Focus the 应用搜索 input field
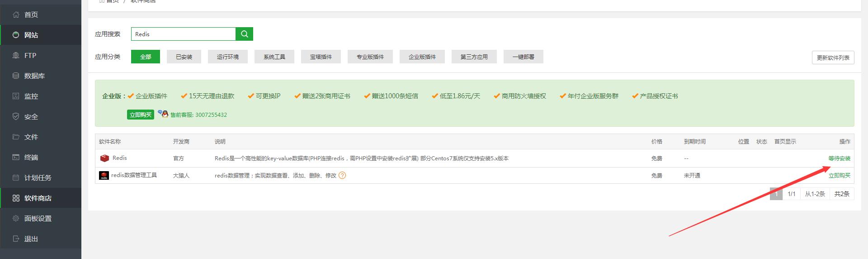The width and height of the screenshot is (868, 259). coord(183,34)
